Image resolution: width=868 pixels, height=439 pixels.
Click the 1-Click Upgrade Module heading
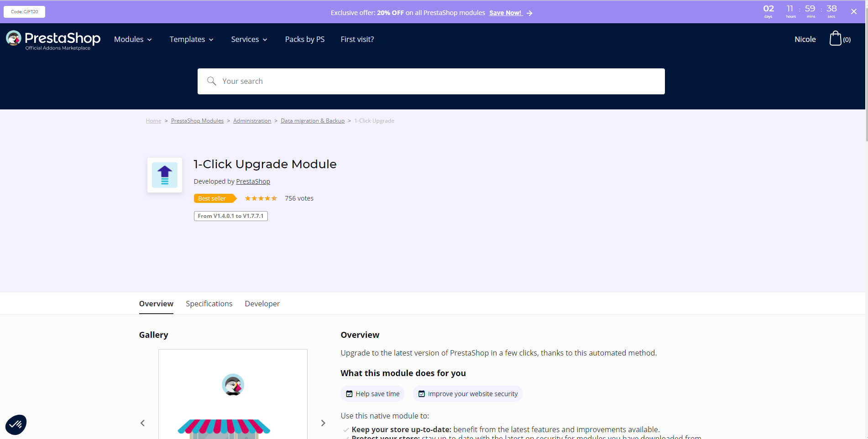pos(265,164)
